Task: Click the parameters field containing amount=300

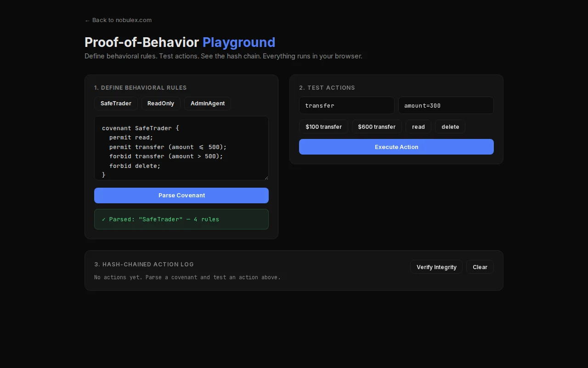Action: (x=446, y=105)
